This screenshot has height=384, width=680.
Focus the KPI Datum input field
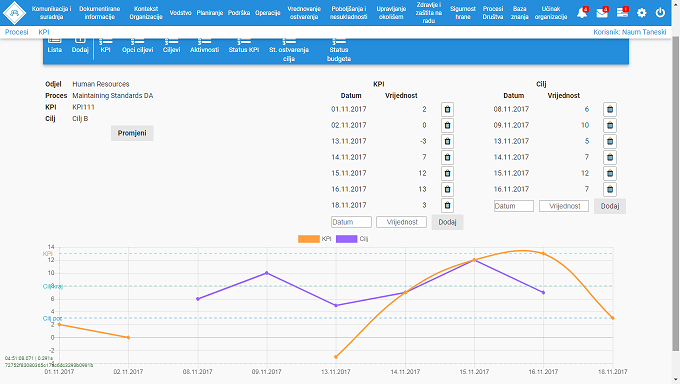coord(351,222)
